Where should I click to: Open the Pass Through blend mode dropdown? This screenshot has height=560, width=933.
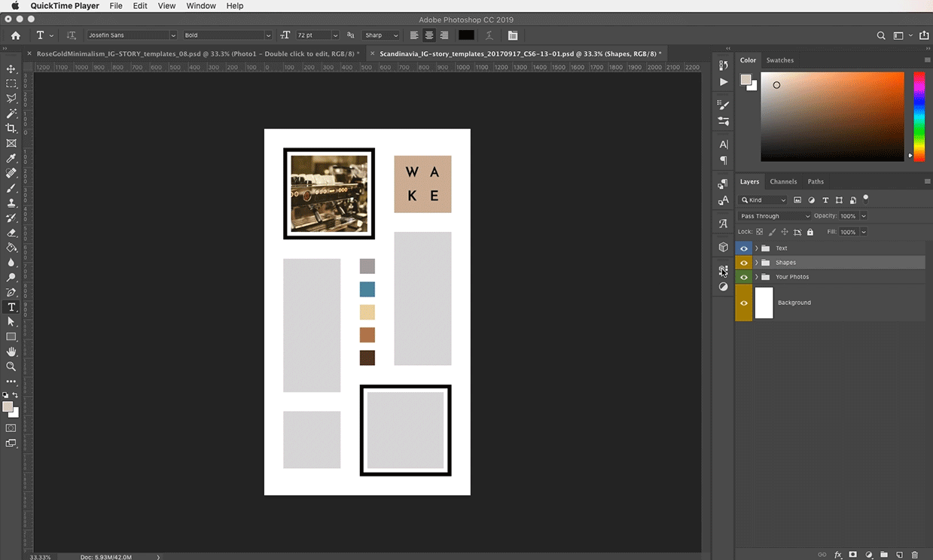(775, 216)
